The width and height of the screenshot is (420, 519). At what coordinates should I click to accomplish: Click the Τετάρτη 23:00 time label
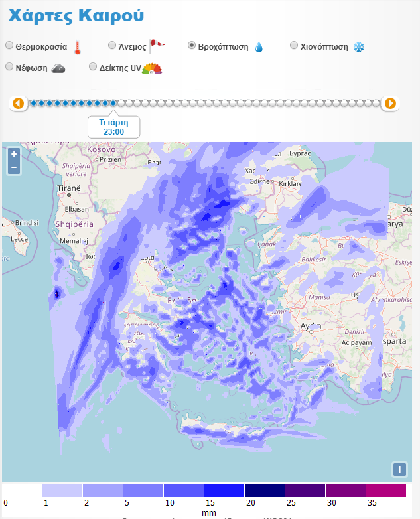point(114,127)
